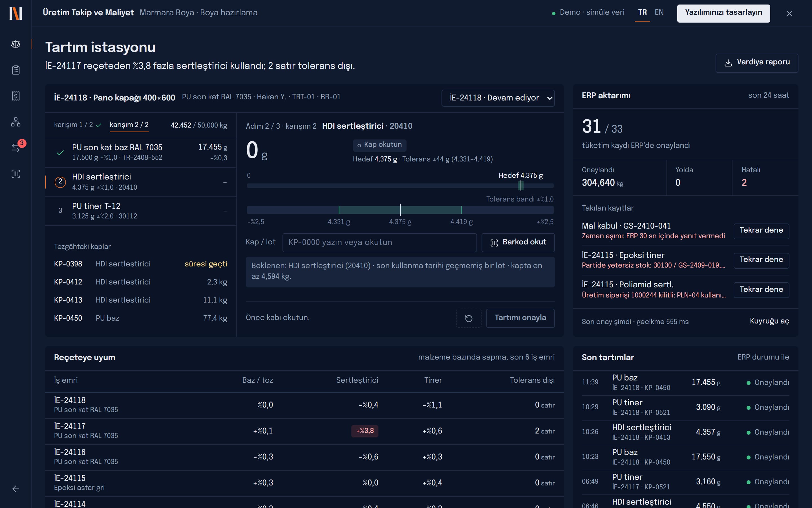Select PU son kat baz RAL 7035 step

[141, 152]
